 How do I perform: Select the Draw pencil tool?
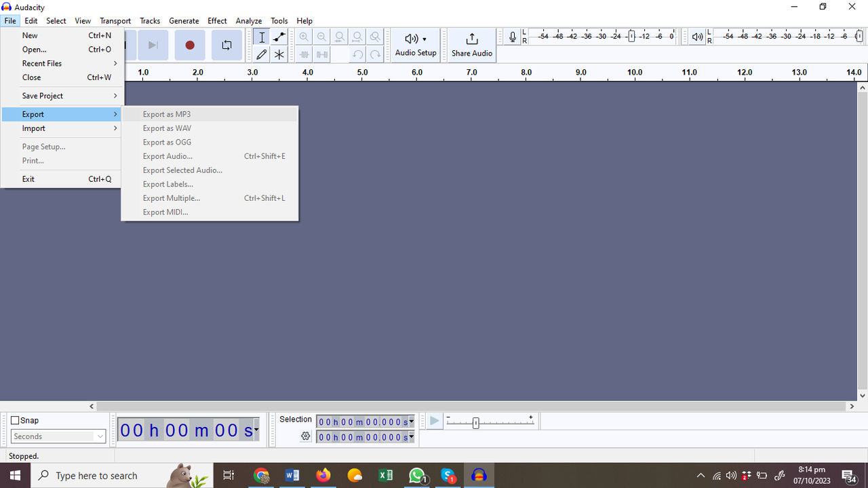(x=262, y=54)
